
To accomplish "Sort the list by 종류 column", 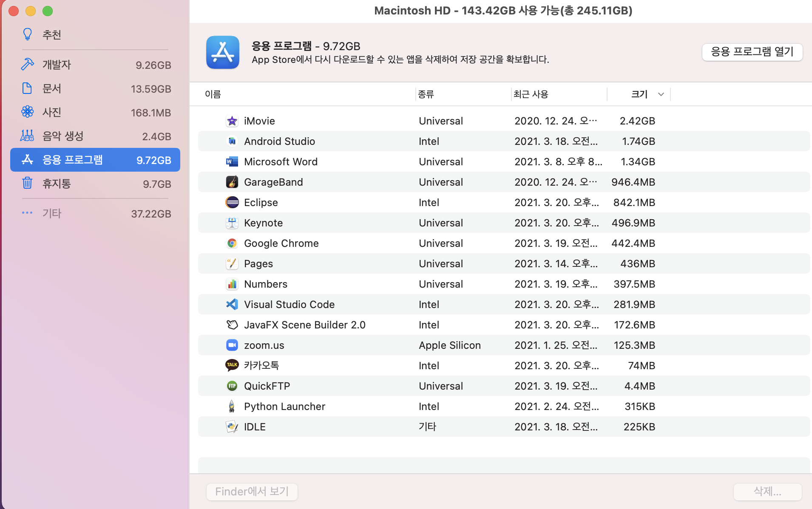I will point(426,94).
